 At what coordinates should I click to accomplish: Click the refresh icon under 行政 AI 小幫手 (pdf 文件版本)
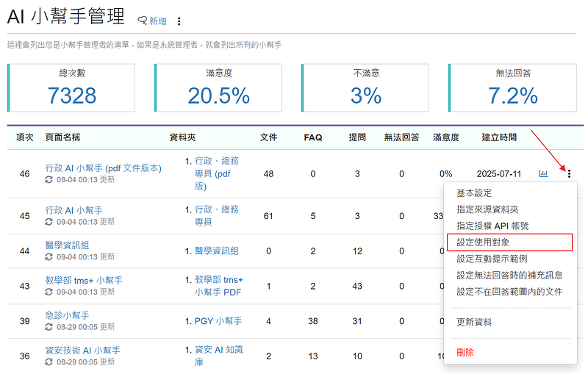(49, 179)
